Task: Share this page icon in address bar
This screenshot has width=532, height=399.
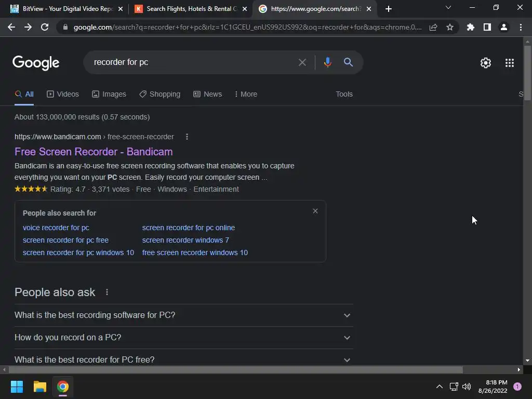Action: [433, 27]
